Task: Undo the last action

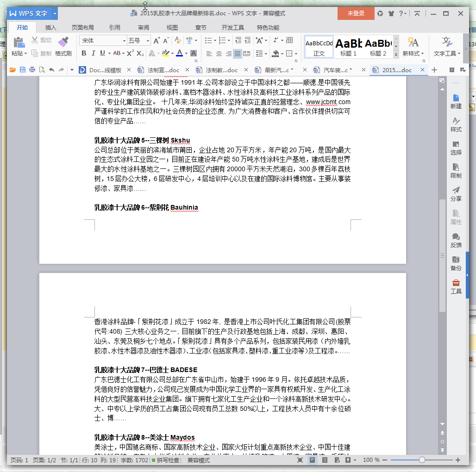Action: pos(51,70)
